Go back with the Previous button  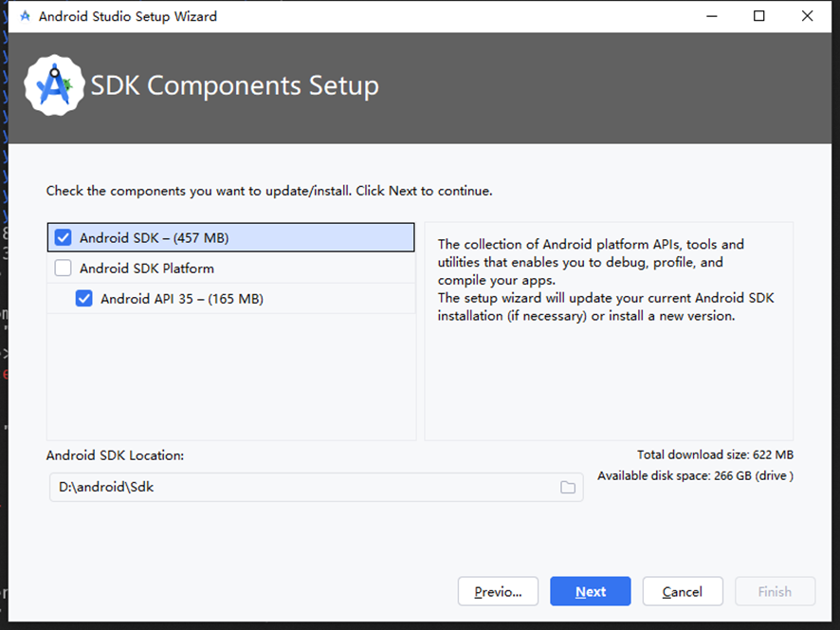click(498, 591)
